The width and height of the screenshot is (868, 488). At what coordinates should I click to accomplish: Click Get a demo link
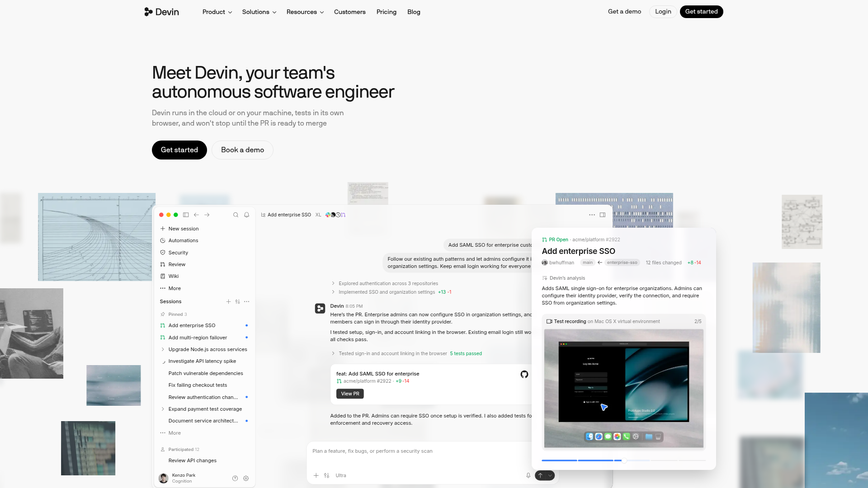click(x=624, y=12)
